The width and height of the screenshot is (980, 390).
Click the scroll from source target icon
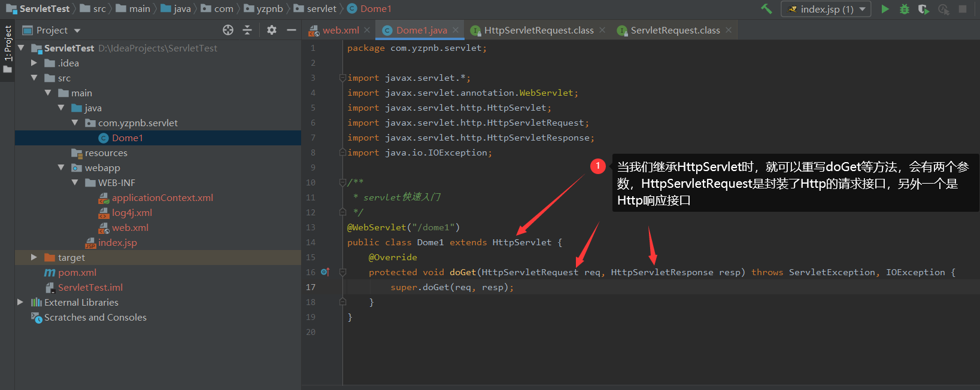(x=228, y=30)
